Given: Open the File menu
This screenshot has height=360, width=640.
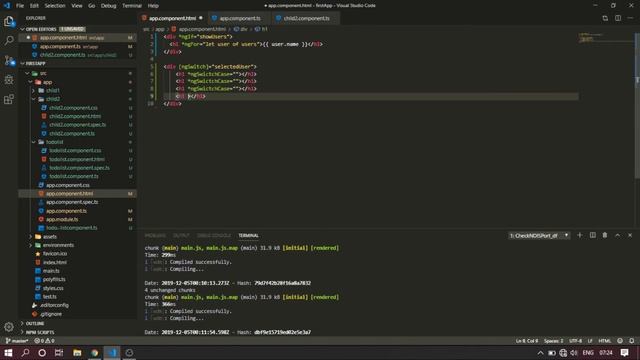Looking at the screenshot, I should tap(20, 6).
